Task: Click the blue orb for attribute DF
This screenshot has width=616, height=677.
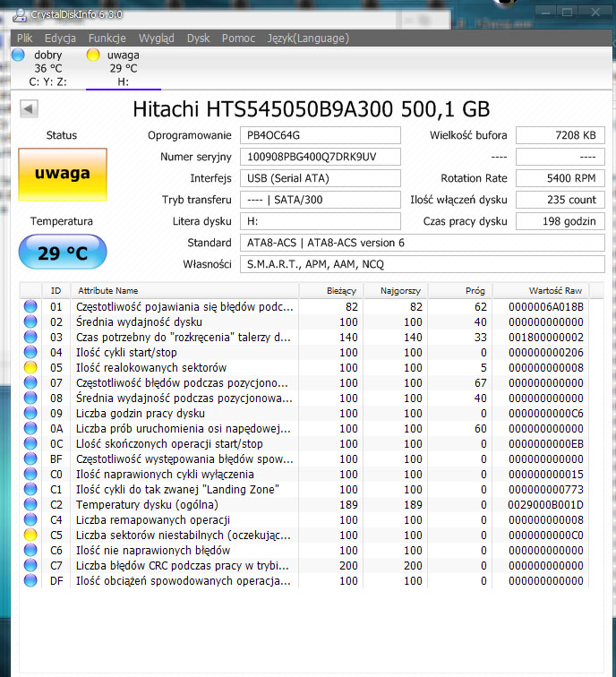Action: [30, 580]
